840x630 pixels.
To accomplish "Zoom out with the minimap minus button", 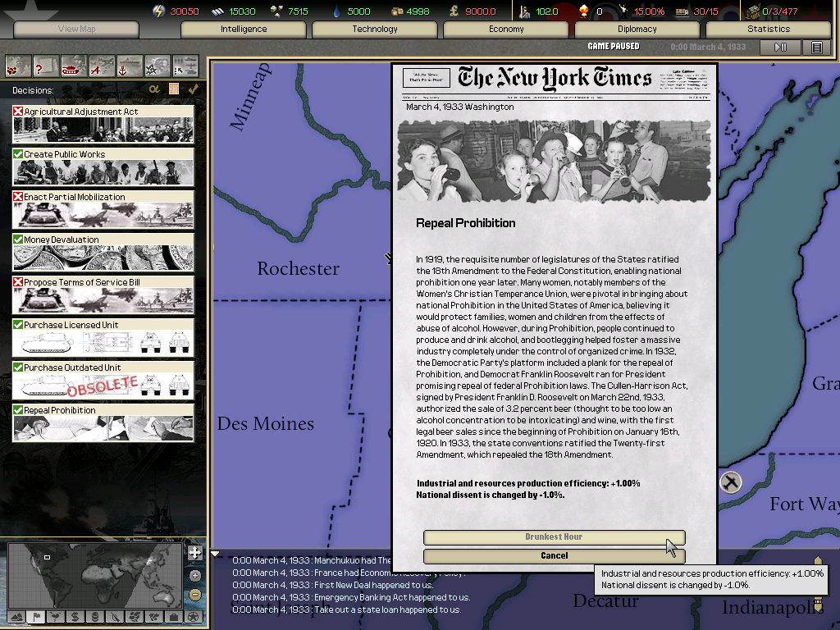I will [195, 594].
